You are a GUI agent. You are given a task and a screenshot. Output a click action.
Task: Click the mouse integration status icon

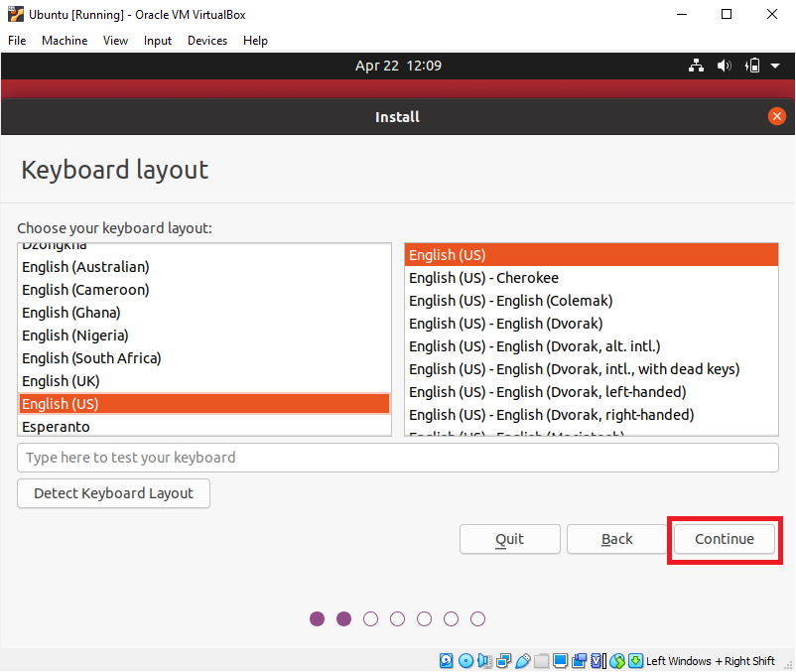click(617, 660)
